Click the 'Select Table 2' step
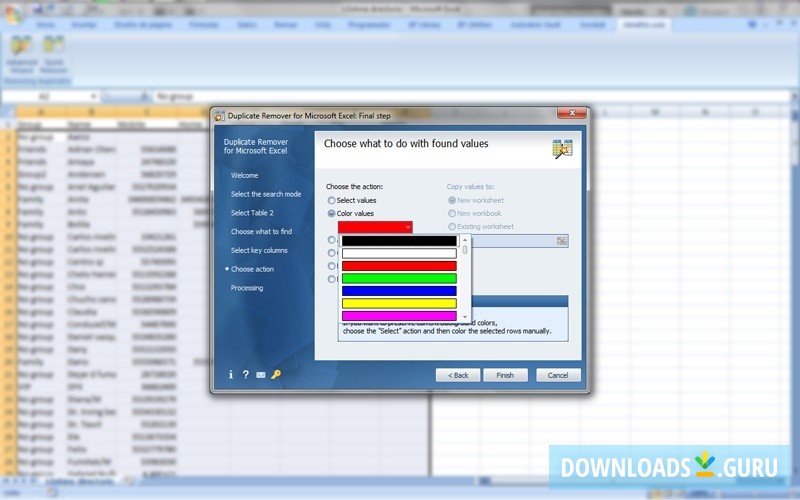The width and height of the screenshot is (800, 500). [252, 213]
